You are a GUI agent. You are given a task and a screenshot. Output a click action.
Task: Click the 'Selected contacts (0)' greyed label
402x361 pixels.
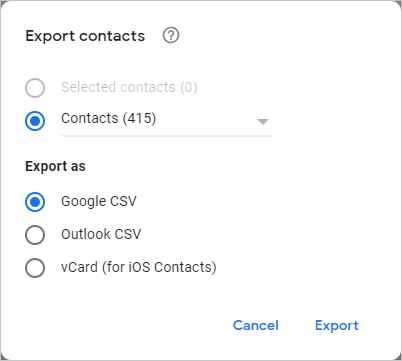point(129,87)
